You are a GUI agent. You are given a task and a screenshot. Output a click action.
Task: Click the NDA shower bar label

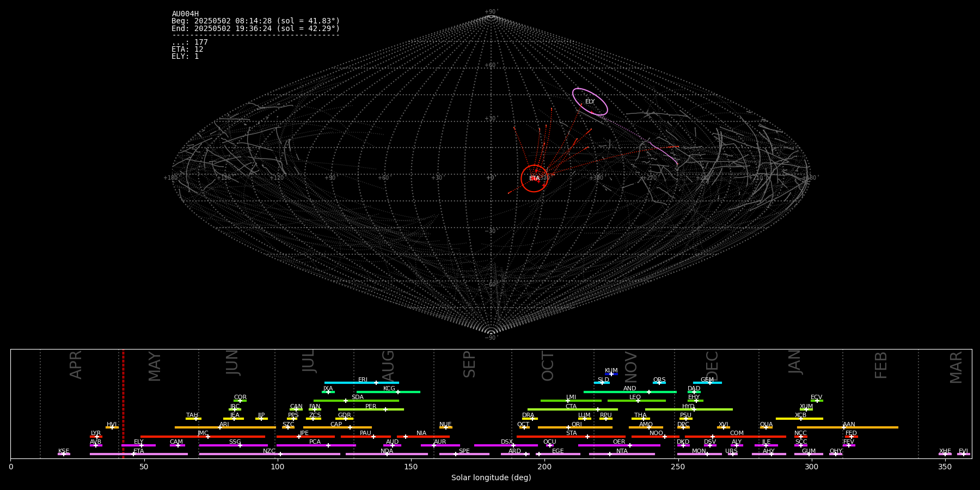coord(387,451)
